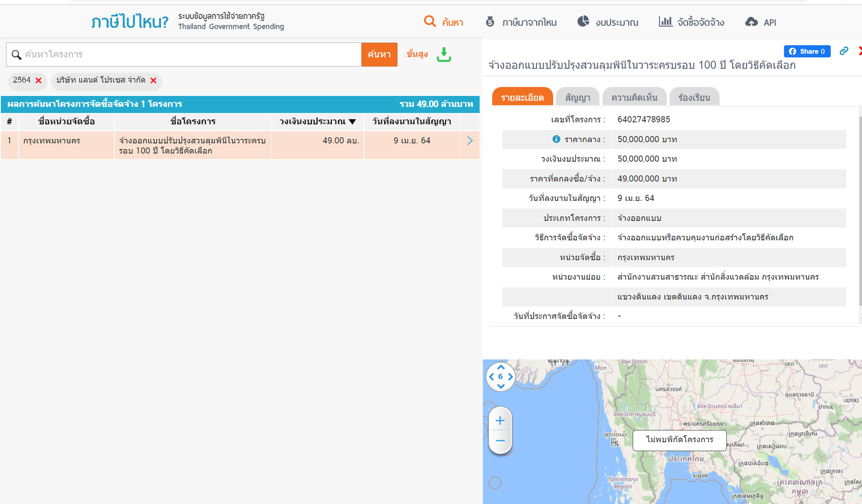Click the info icon beside ราคากลาง
The height and width of the screenshot is (504, 862).
pyautogui.click(x=556, y=139)
